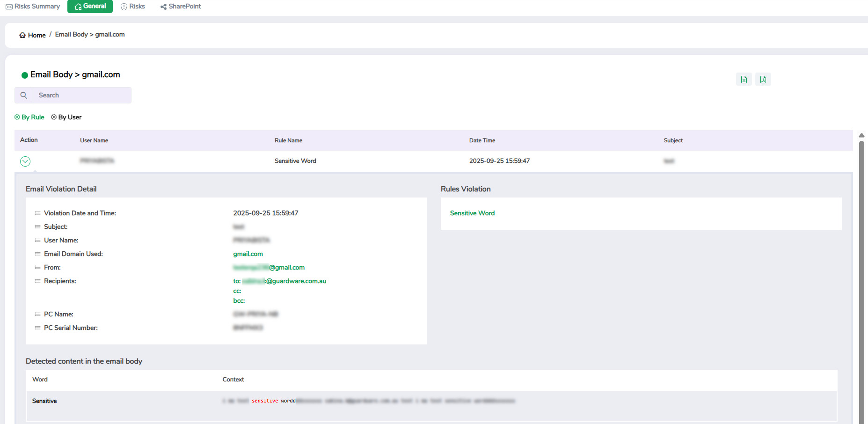Image resolution: width=868 pixels, height=424 pixels.
Task: Export the report as PDF
Action: (763, 80)
